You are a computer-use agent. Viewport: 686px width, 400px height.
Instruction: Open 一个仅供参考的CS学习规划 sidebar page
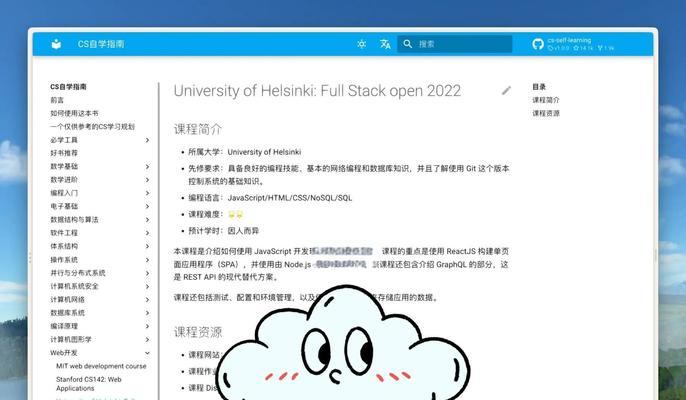click(x=92, y=126)
